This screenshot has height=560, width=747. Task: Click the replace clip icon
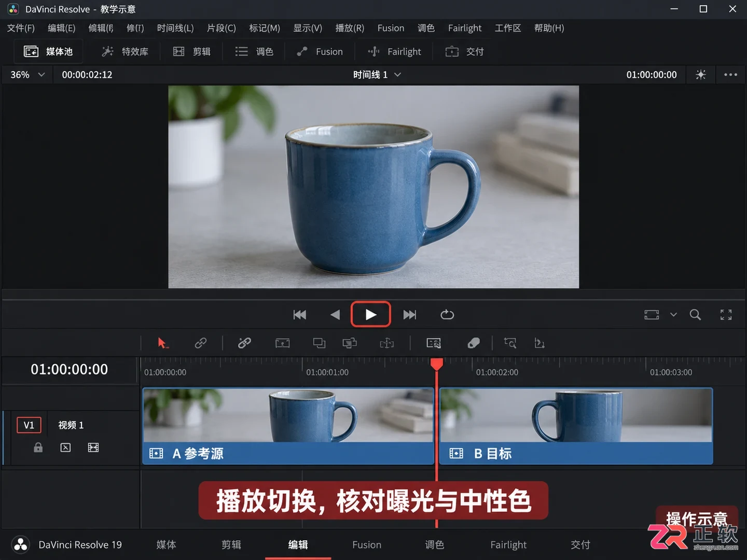350,343
